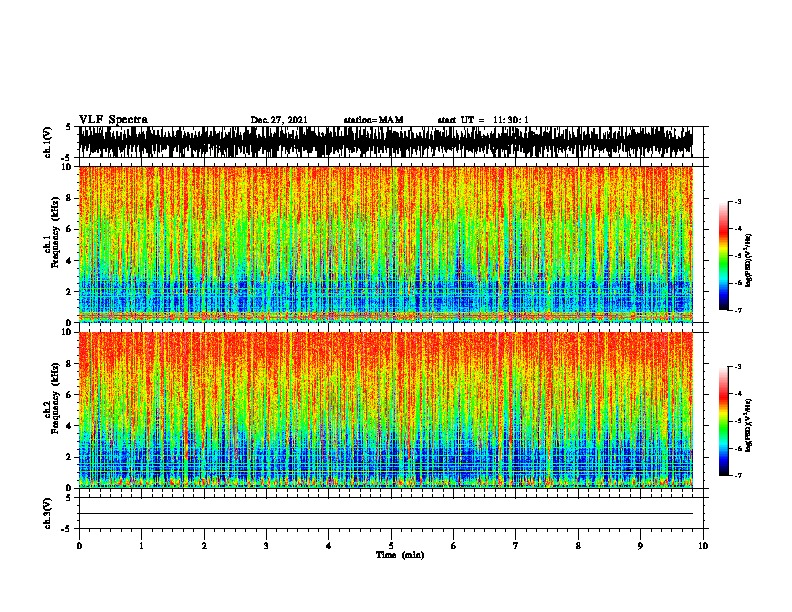Click the "-3" tick on ch.2 color bar
The height and width of the screenshot is (612, 792).
[738, 367]
